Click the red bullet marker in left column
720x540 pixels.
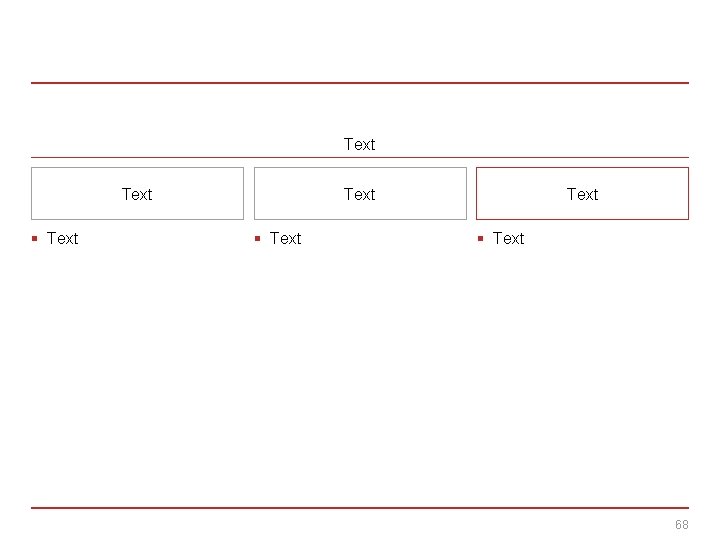pyautogui.click(x=35, y=238)
